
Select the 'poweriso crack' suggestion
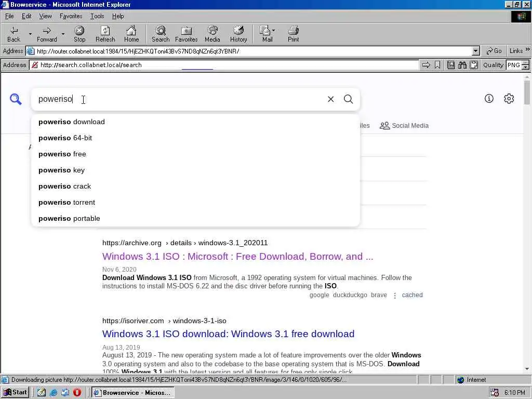195,187
